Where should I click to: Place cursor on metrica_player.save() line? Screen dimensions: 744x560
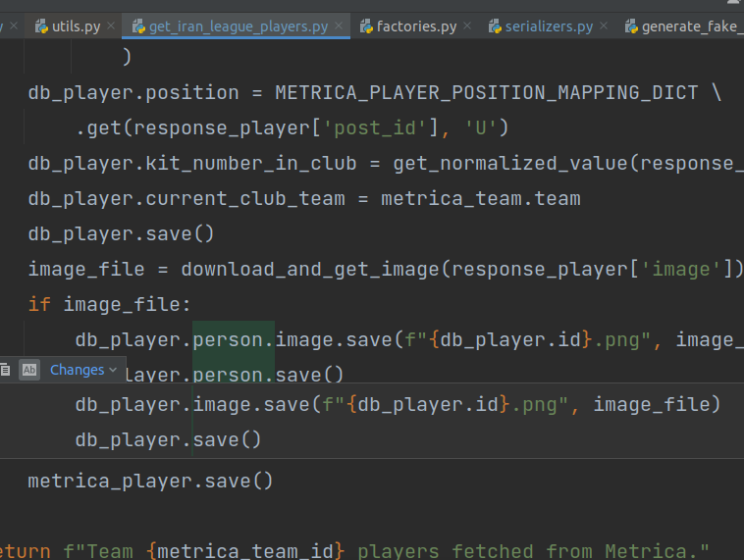pyautogui.click(x=150, y=481)
